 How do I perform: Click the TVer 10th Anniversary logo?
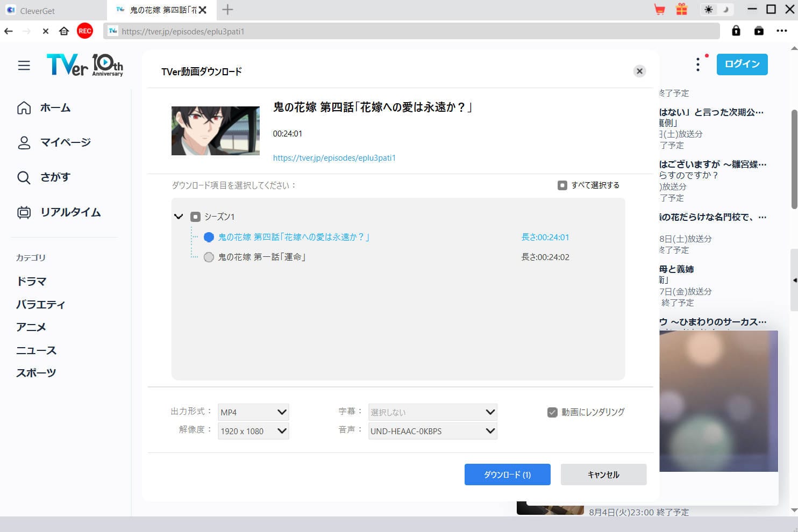click(85, 65)
